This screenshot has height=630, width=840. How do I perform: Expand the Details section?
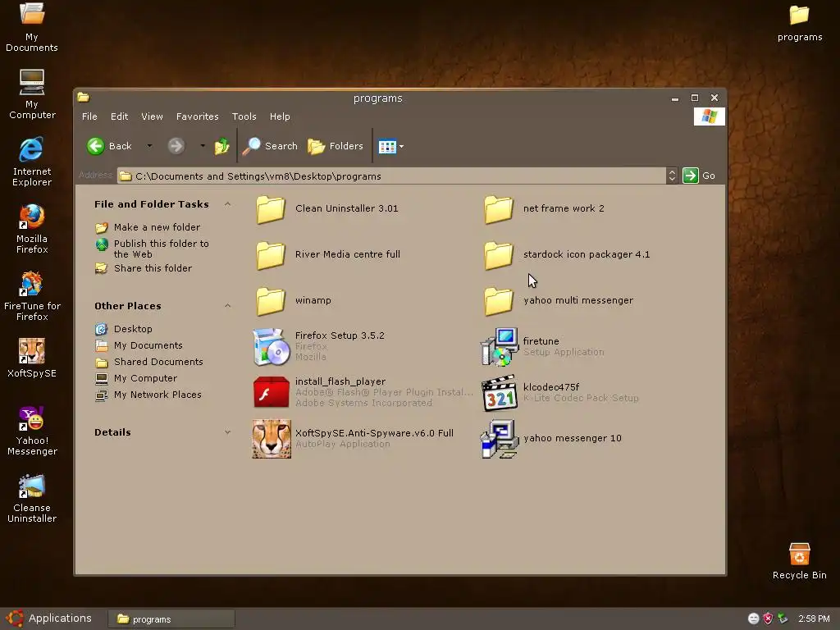228,432
